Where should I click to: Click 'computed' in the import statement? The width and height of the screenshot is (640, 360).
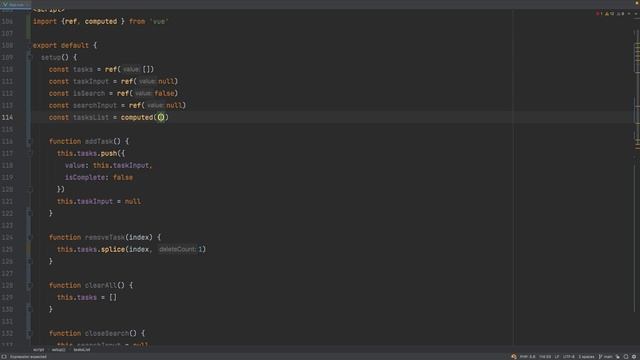[x=101, y=21]
